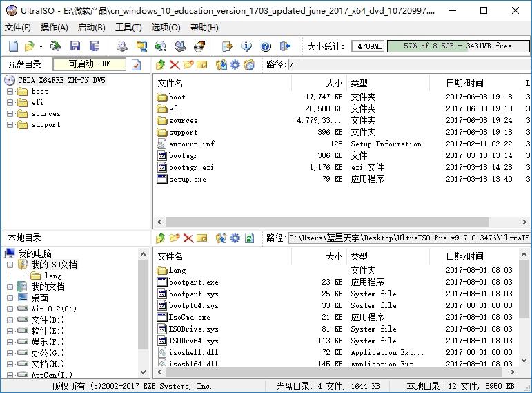This screenshot has height=393, width=532.
Task: Delete selected item in the ISO pane
Action: 175,64
